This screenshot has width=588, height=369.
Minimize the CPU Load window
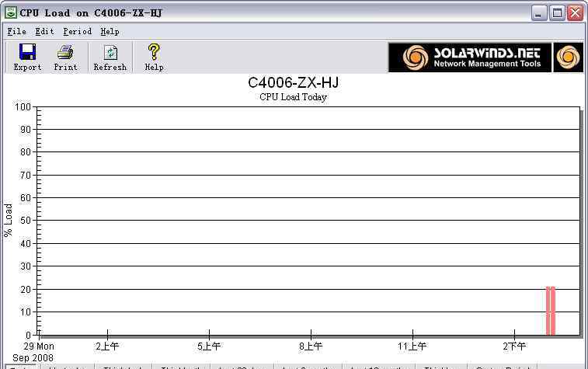(x=539, y=13)
